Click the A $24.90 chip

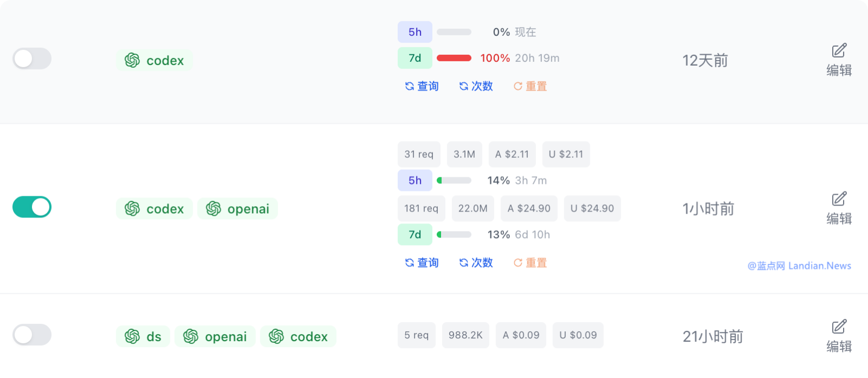[x=529, y=208]
